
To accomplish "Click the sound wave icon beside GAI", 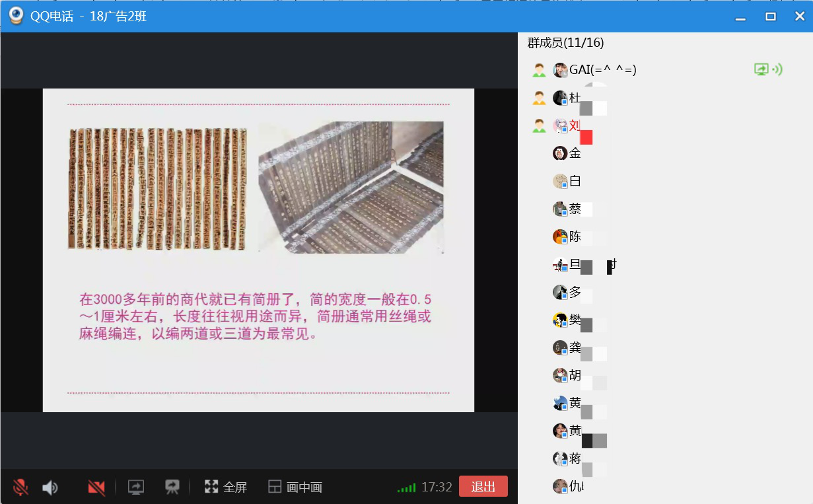I will (x=777, y=69).
